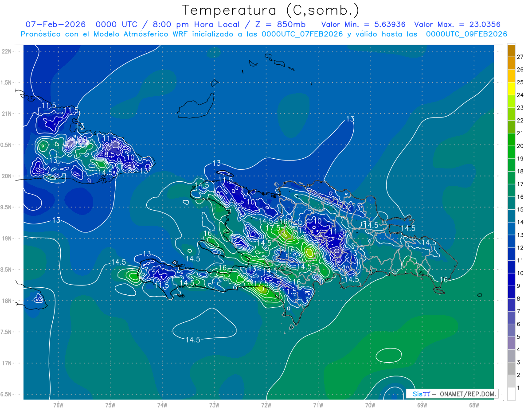Image resolution: width=532 pixels, height=411 pixels.
Task: Click the "Valor Min. = 5.63936" readout
Action: 363,24
